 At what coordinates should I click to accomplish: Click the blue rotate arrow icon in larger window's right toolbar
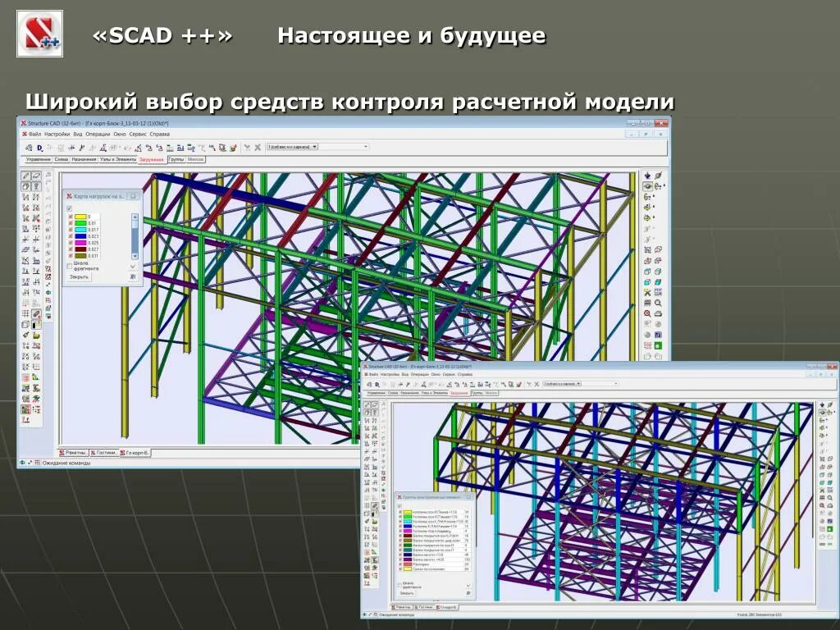coord(648,176)
